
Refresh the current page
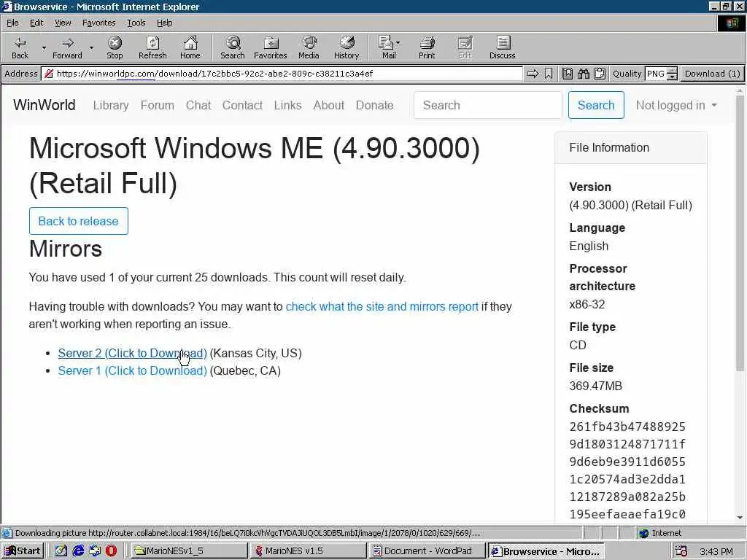pyautogui.click(x=152, y=47)
